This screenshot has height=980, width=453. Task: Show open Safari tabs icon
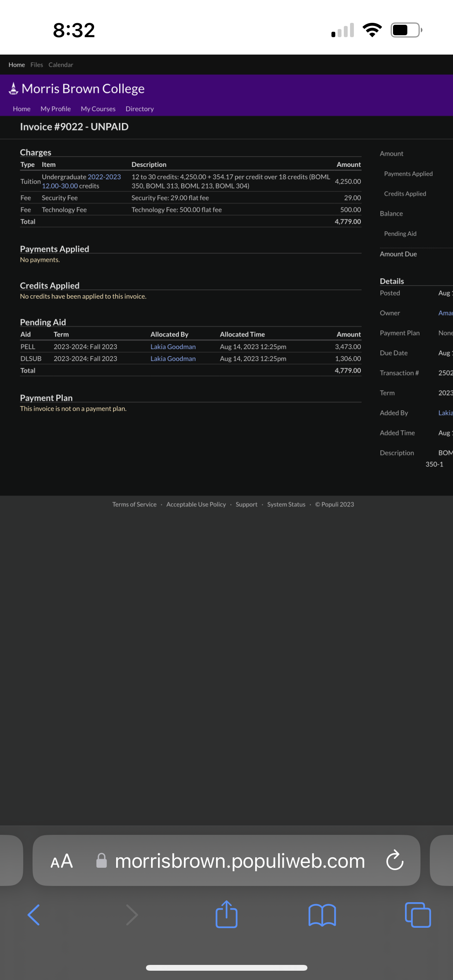click(418, 915)
